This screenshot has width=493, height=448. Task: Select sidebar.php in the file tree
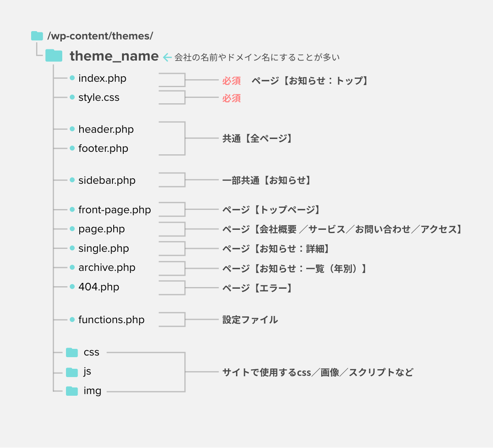pyautogui.click(x=107, y=180)
